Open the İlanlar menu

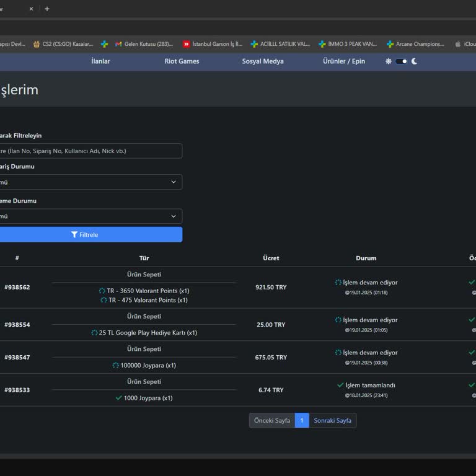(x=100, y=61)
